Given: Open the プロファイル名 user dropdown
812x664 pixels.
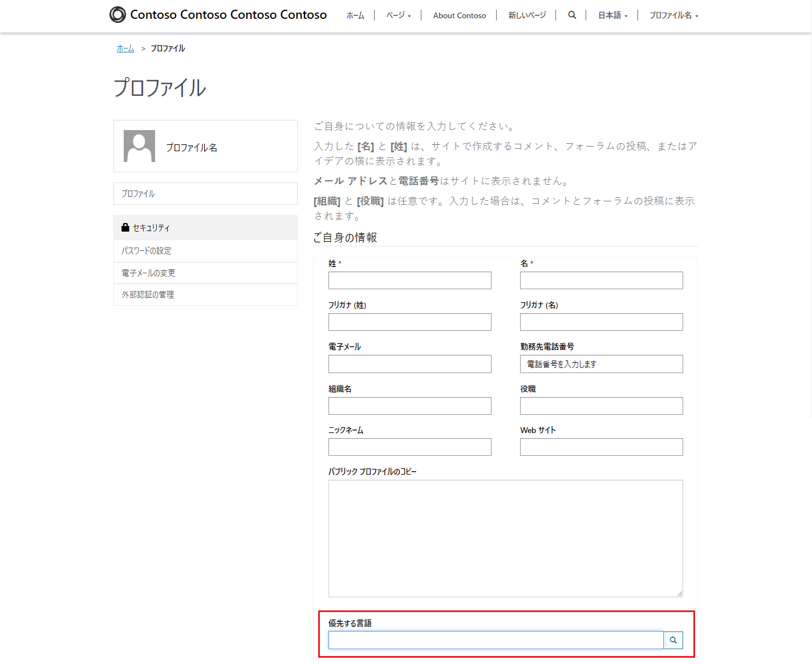Looking at the screenshot, I should (x=674, y=15).
